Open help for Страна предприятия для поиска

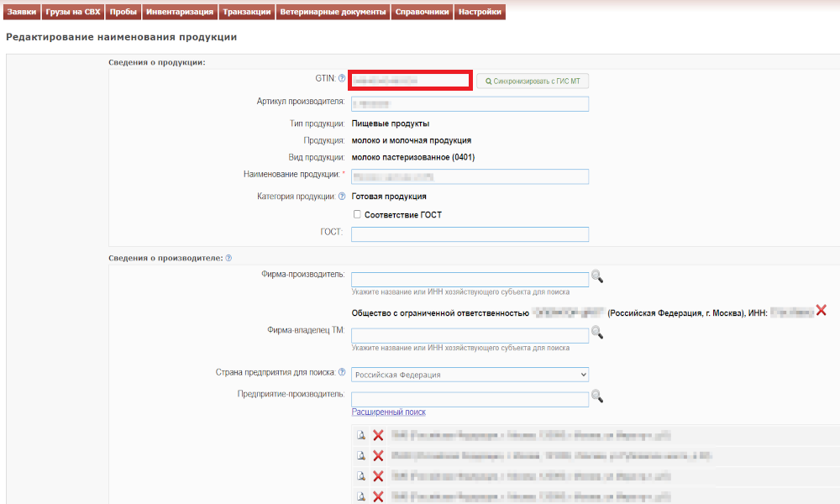pos(342,372)
